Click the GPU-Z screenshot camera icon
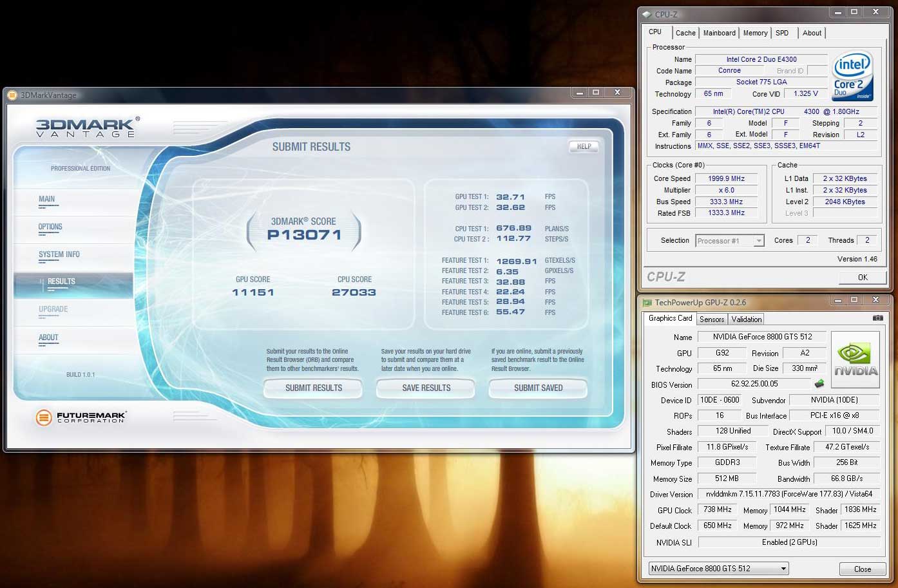The width and height of the screenshot is (898, 588). (x=877, y=318)
